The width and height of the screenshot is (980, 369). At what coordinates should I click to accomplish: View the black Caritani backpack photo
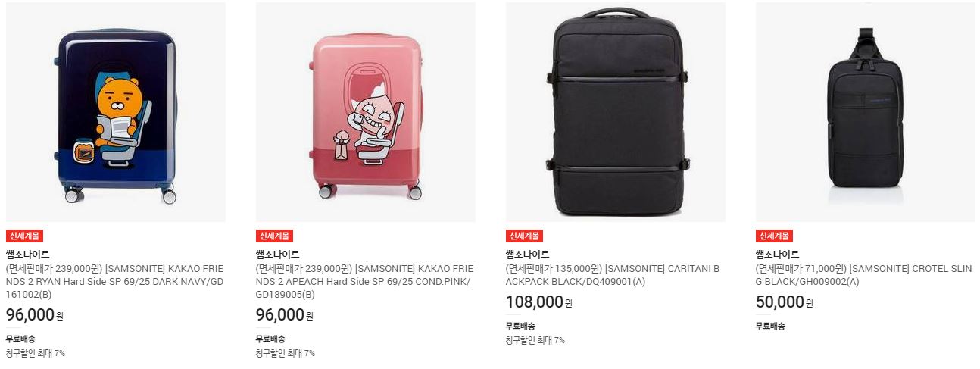pyautogui.click(x=616, y=112)
